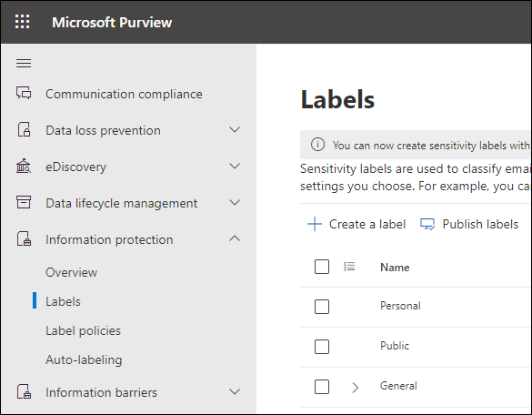The height and width of the screenshot is (415, 532).
Task: Click the info icon in banner
Action: (317, 145)
